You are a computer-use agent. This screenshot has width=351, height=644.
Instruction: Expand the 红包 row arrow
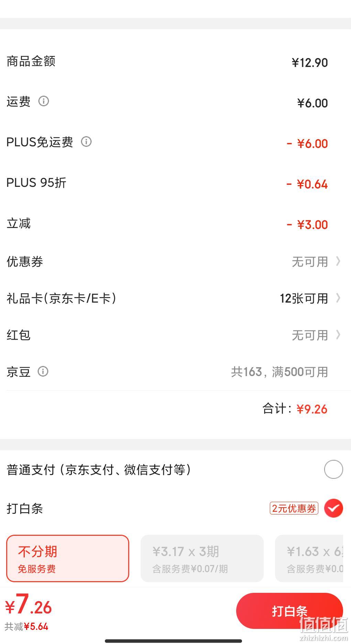[x=338, y=335]
